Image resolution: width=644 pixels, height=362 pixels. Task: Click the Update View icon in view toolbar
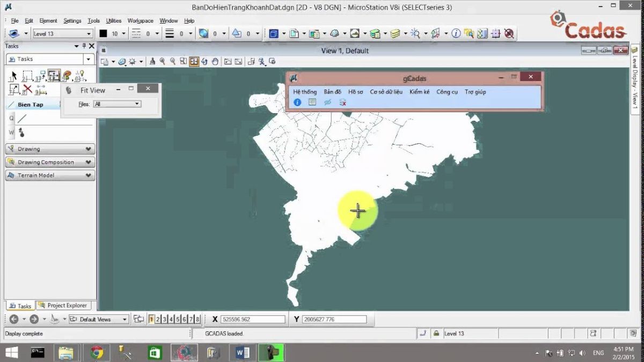152,61
